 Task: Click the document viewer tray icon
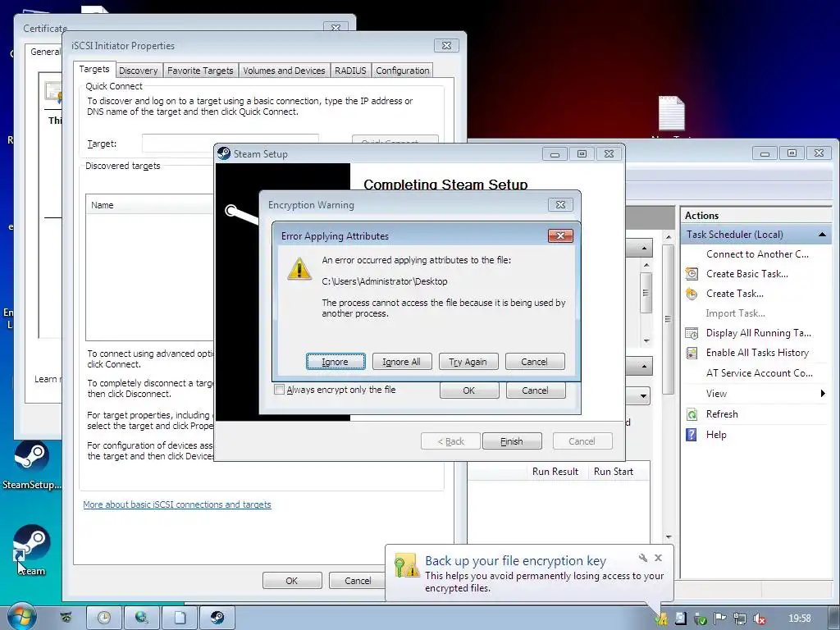click(x=681, y=619)
